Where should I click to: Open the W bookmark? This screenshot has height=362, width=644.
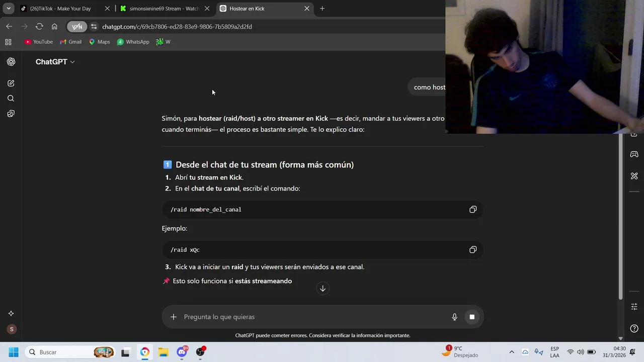tap(163, 42)
